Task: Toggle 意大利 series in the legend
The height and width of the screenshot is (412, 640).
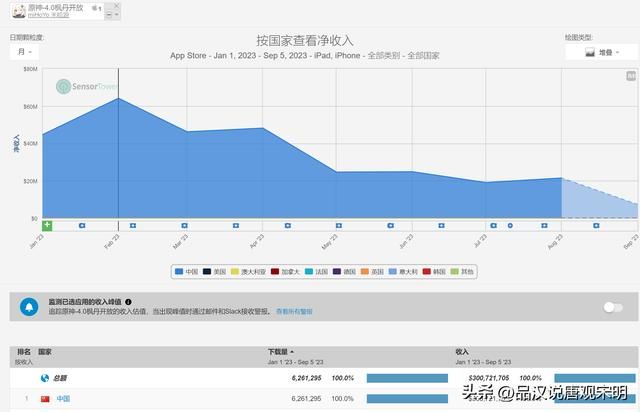Action: coord(403,272)
